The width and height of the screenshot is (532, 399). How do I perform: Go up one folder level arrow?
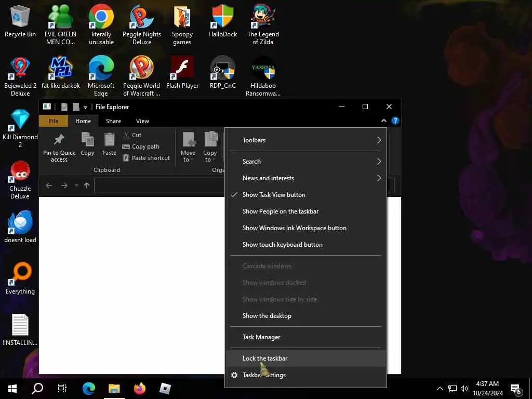[x=87, y=185]
